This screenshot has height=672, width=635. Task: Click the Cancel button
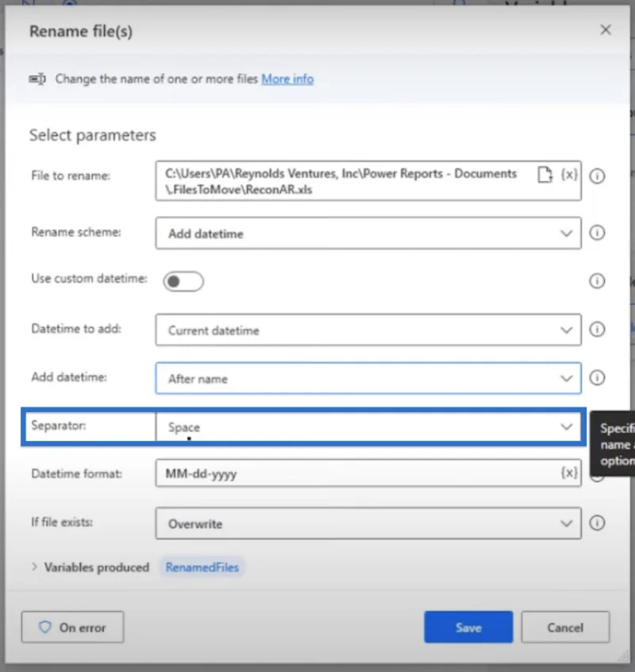(x=565, y=627)
